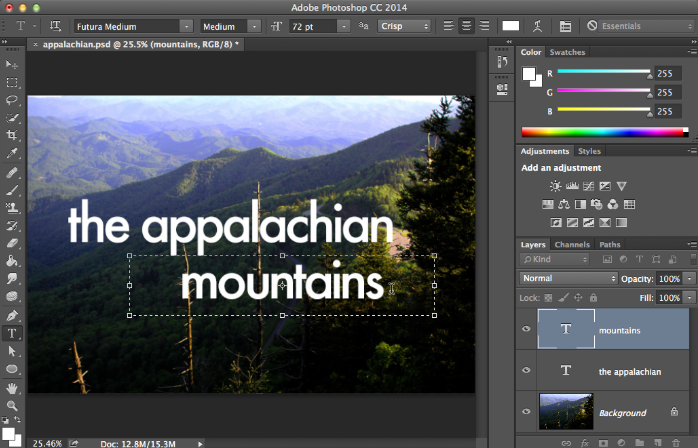The image size is (698, 448).
Task: Select the Horizontal Type tool
Action: click(12, 334)
